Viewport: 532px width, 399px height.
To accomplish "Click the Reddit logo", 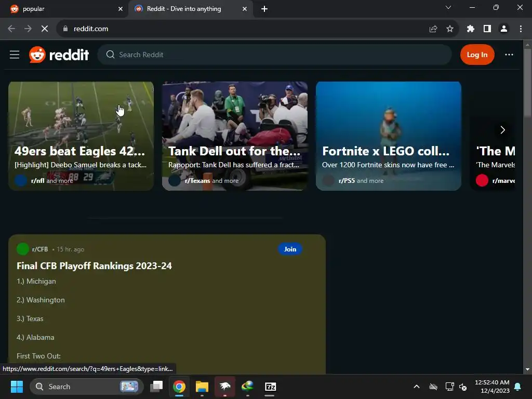I will (59, 55).
